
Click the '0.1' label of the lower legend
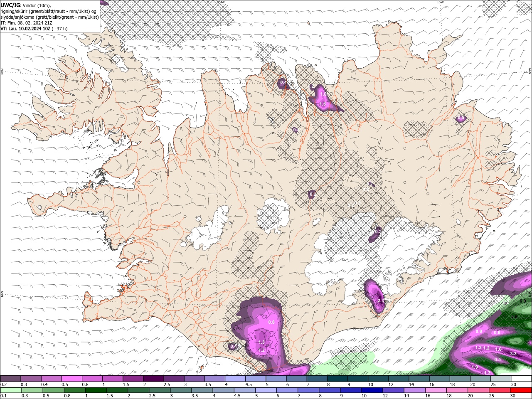tap(3, 396)
